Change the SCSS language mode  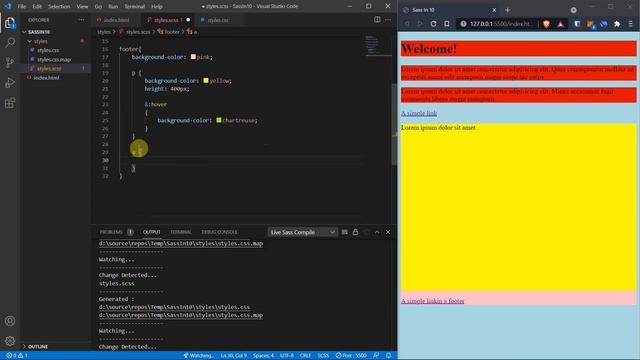(x=323, y=356)
